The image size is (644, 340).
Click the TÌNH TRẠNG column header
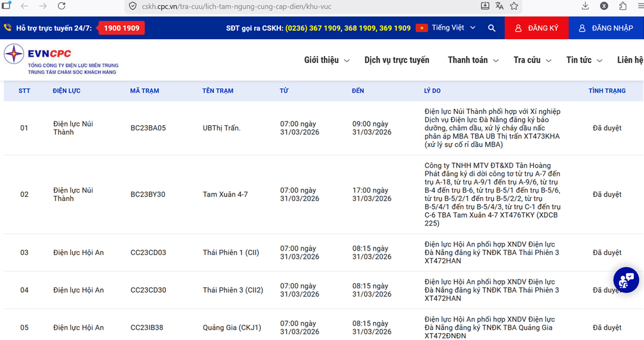607,91
